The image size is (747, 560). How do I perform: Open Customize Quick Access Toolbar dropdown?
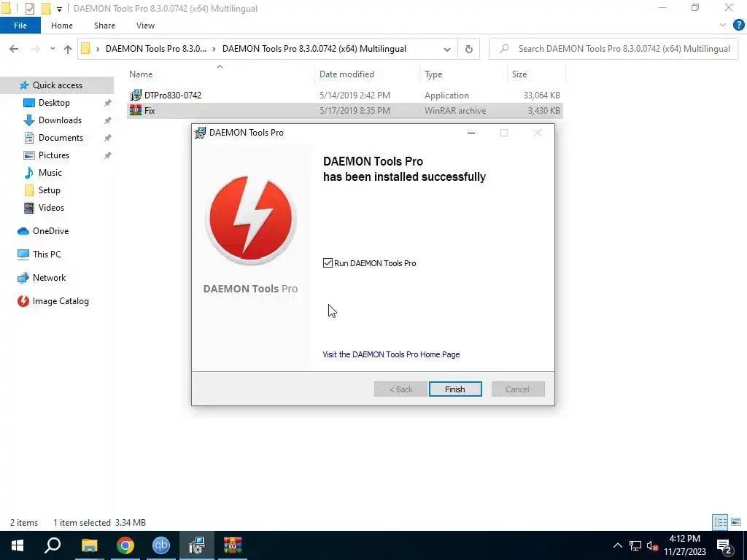[59, 9]
